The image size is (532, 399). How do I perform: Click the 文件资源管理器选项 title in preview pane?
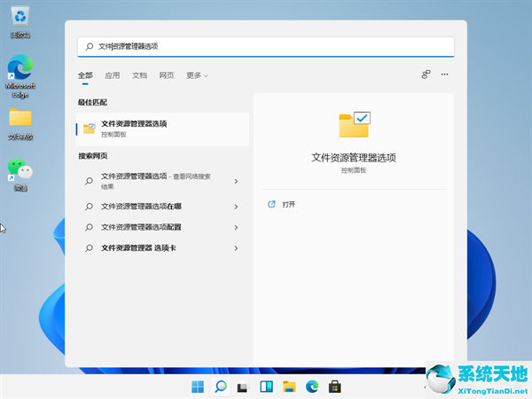point(354,158)
